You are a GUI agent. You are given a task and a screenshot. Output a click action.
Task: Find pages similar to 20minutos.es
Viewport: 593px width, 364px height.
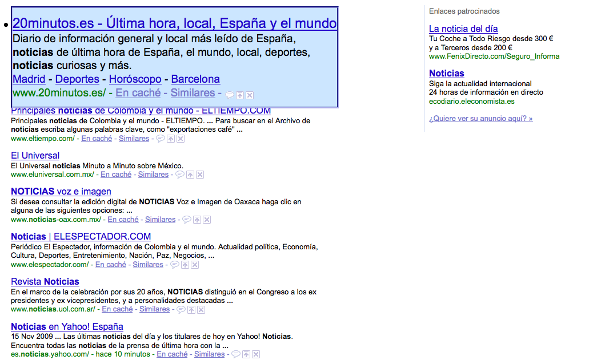(x=193, y=92)
